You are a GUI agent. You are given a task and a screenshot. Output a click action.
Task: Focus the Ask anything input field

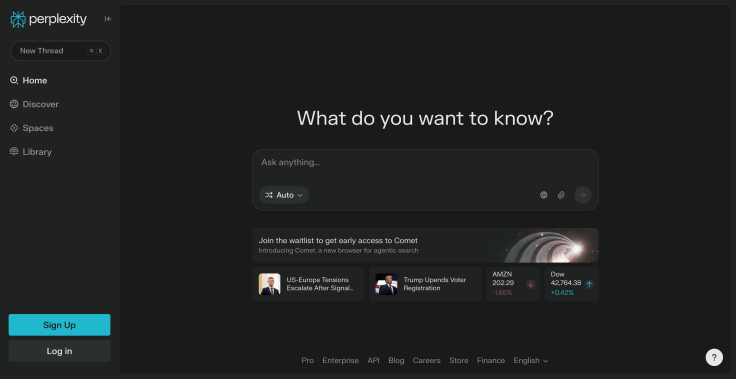[425, 162]
